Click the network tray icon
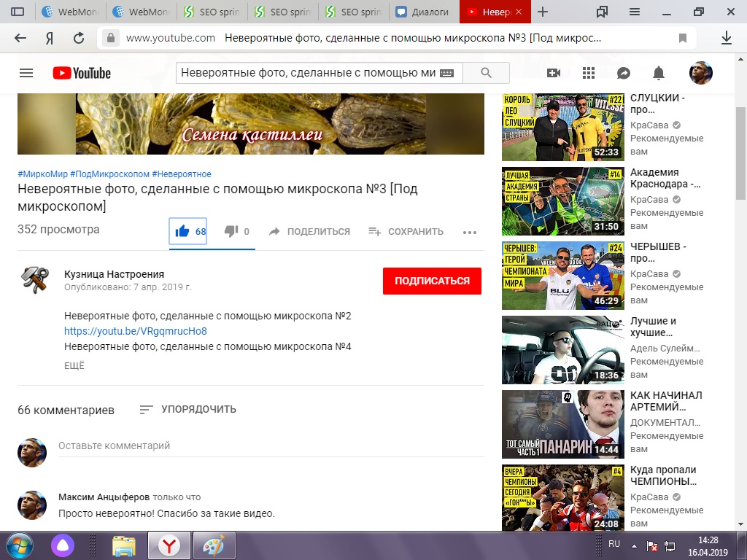 pyautogui.click(x=670, y=546)
